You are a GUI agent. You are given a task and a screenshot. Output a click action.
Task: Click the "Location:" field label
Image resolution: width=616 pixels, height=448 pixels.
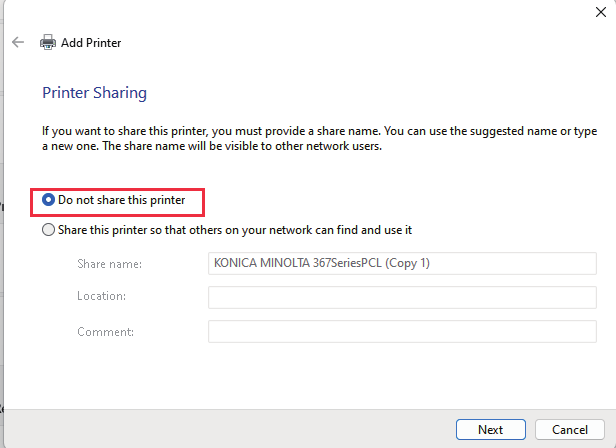pyautogui.click(x=101, y=298)
